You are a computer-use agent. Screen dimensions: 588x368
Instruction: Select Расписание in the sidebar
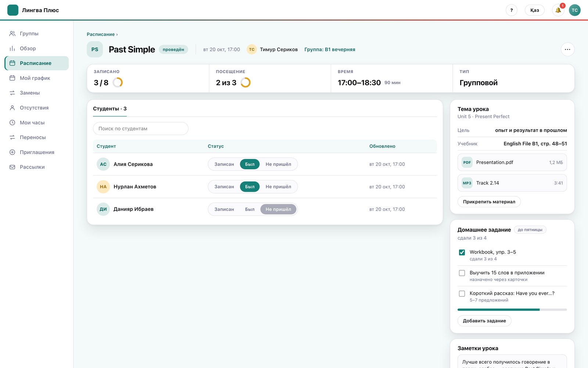37,63
